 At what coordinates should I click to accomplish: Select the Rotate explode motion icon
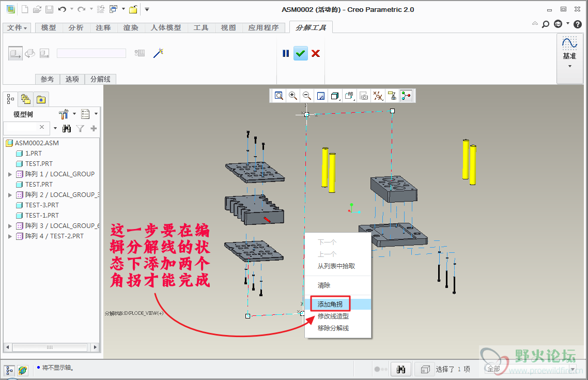click(30, 54)
